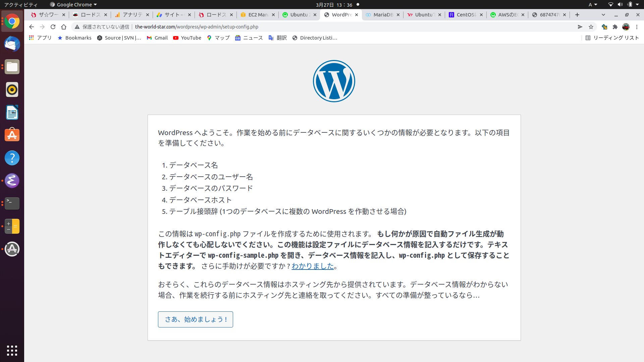This screenshot has width=644, height=362.
Task: Open the YouTube bookmark
Action: click(x=187, y=38)
